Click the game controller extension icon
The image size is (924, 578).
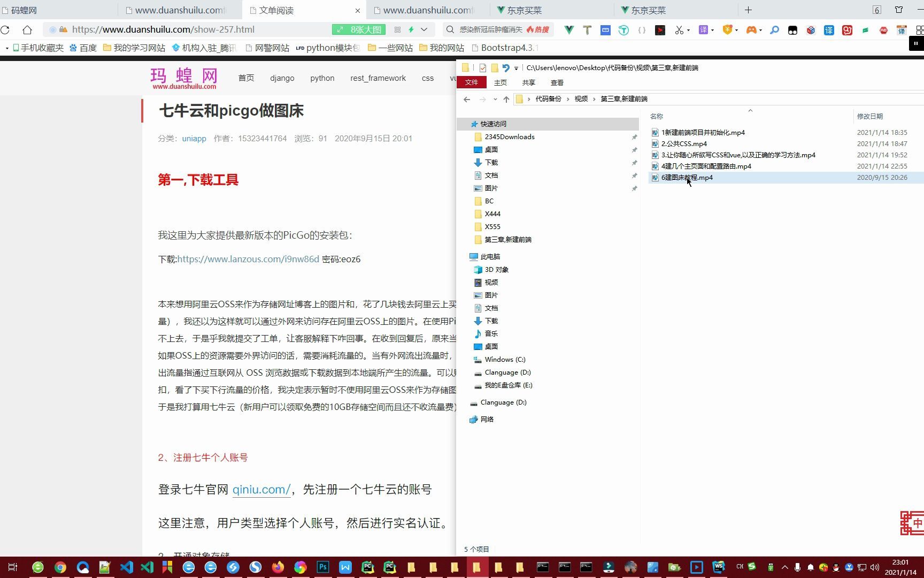tap(751, 30)
